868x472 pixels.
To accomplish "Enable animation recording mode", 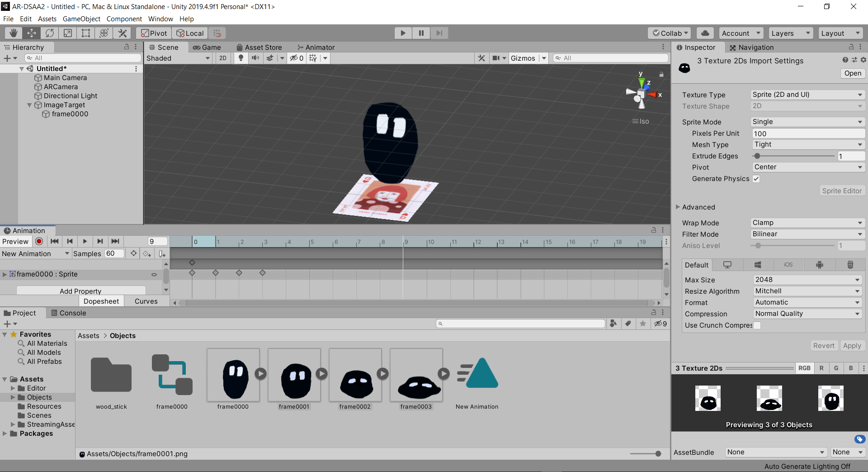I will [x=39, y=241].
